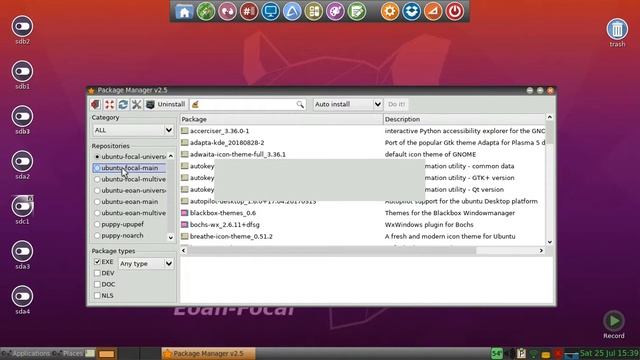Select bochs-wx_2.6.11+dfsg package row
The width and height of the screenshot is (640, 360).
[362, 225]
